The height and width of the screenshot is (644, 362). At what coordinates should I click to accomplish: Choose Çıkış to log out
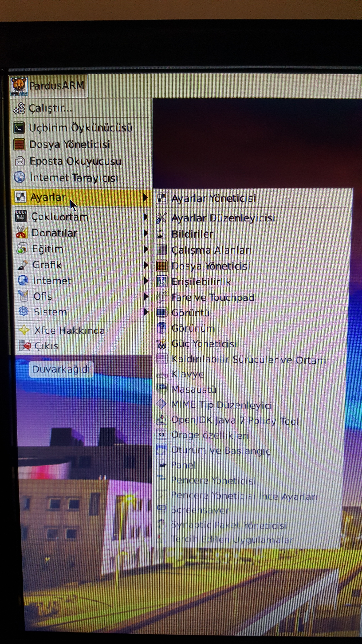coord(84,346)
